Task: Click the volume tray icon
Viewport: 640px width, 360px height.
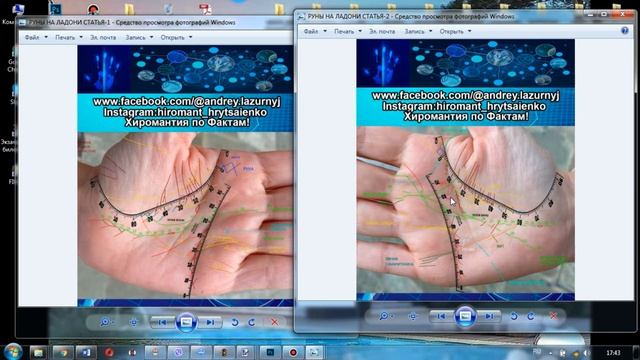Action: (587, 353)
